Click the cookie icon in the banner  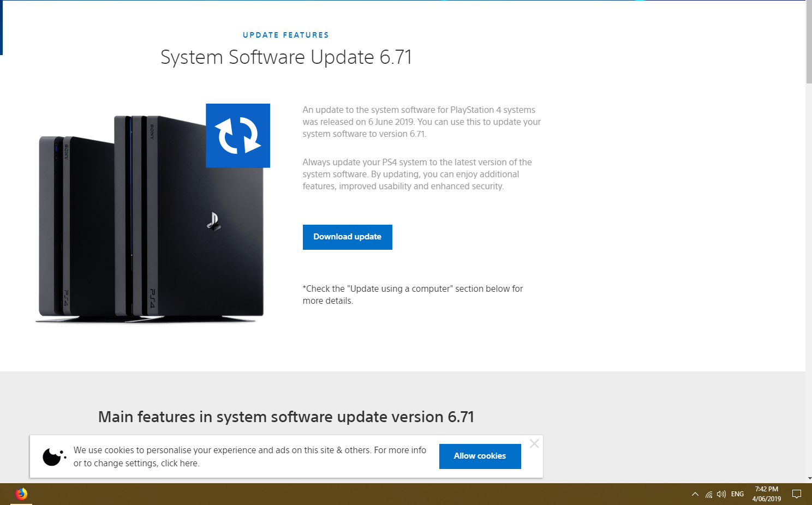(54, 456)
